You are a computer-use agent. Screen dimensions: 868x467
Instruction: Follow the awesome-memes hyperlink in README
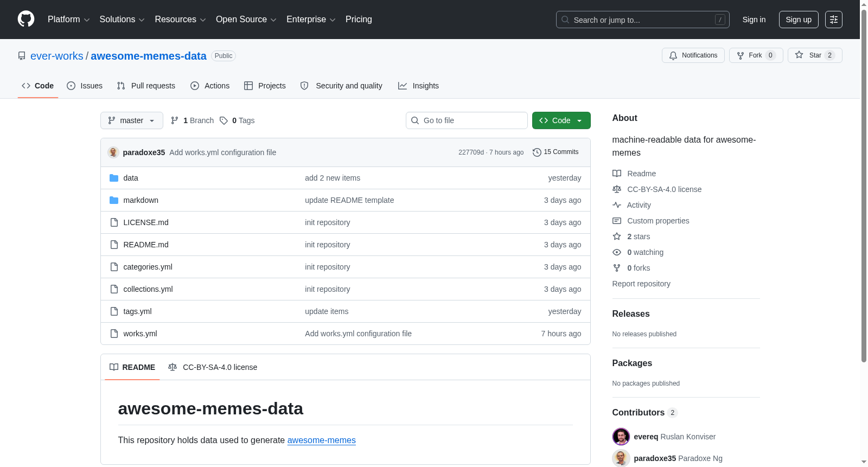322,440
